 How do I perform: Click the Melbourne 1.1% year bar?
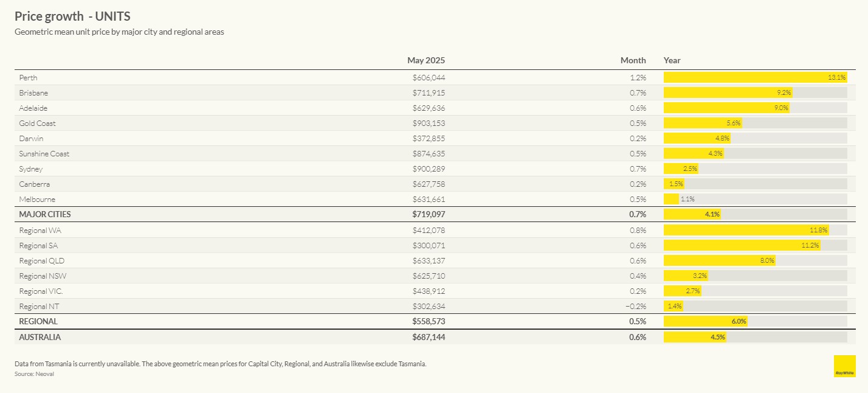671,200
